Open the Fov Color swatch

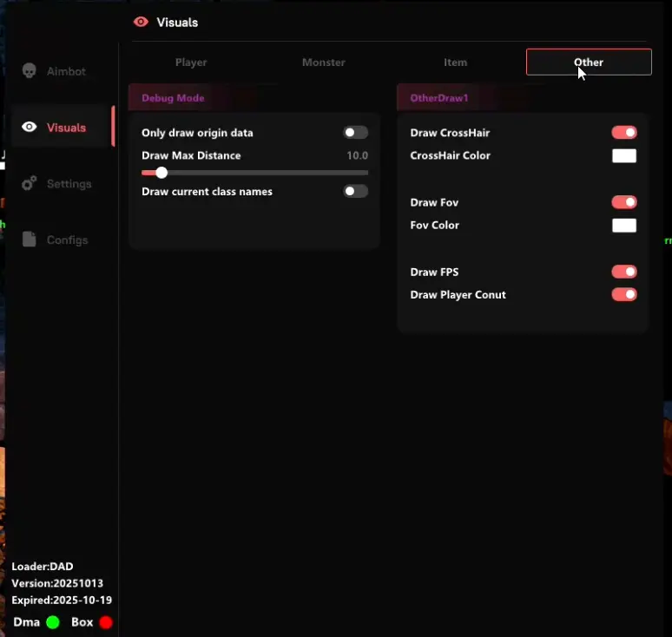pyautogui.click(x=624, y=226)
